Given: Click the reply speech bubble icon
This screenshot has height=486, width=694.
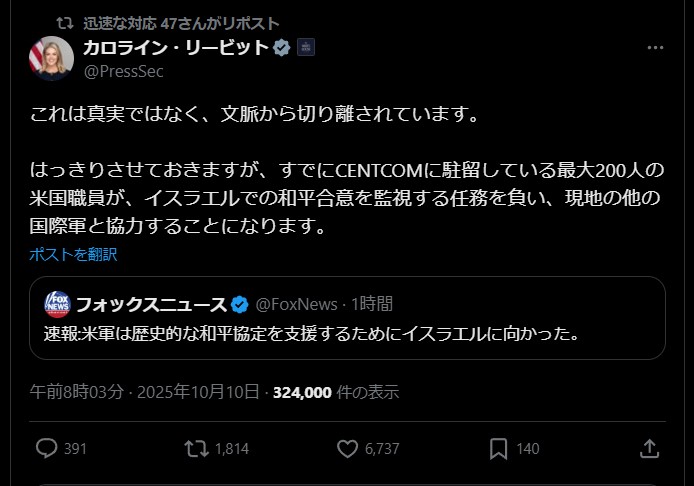Looking at the screenshot, I should coord(46,449).
